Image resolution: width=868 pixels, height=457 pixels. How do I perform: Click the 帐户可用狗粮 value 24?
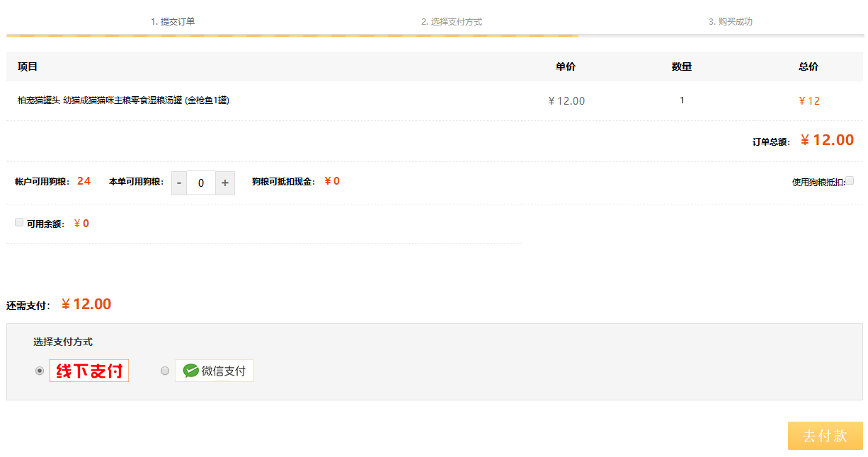84,181
